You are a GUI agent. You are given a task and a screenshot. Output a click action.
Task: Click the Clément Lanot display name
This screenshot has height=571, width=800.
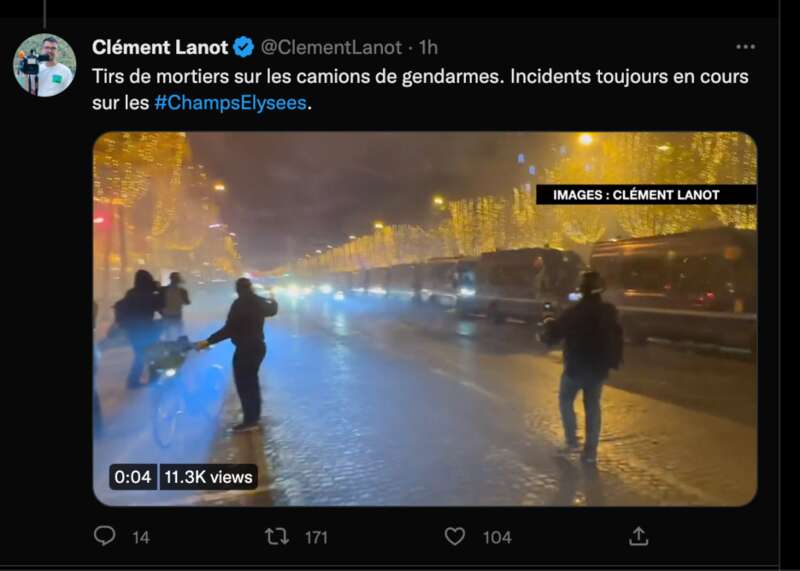pos(160,47)
